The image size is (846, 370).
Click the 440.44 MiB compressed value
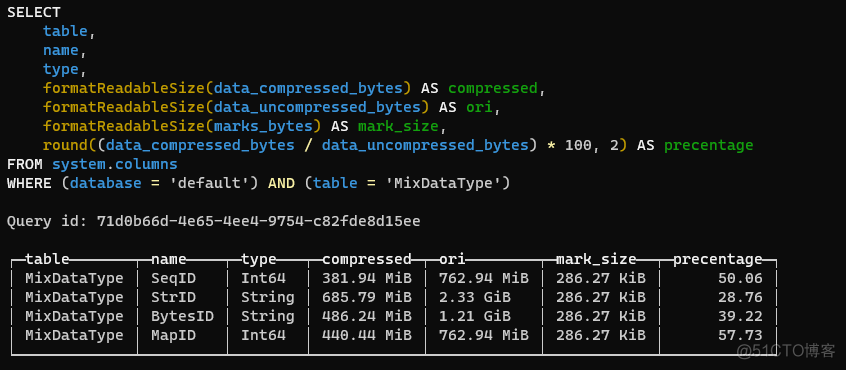click(x=367, y=335)
